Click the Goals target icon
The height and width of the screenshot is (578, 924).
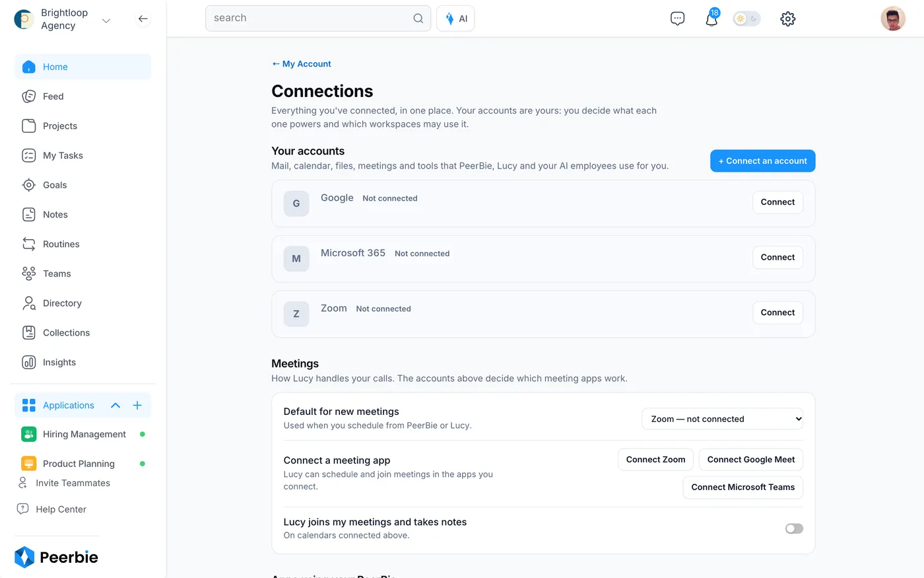tap(28, 185)
